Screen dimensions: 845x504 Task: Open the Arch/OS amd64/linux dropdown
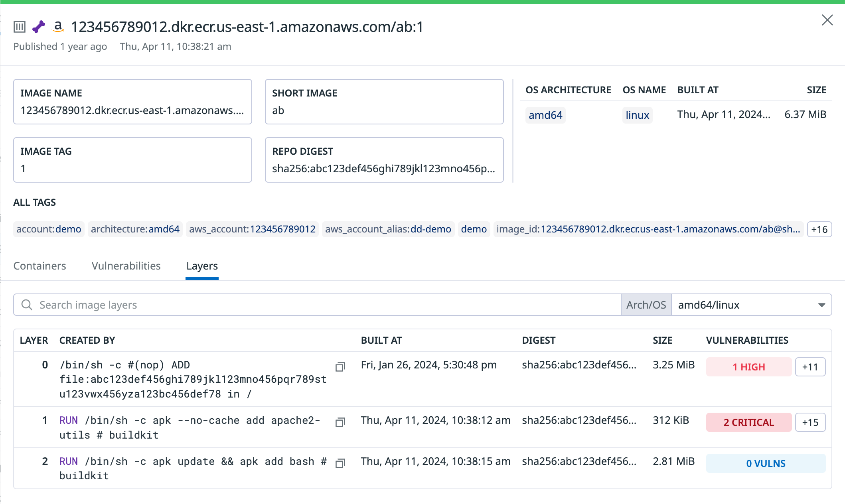(751, 305)
